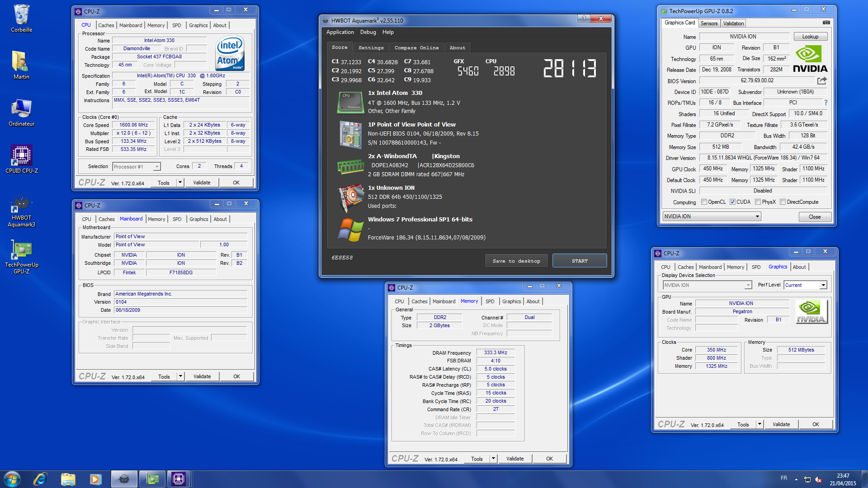Open the Debug menu in Aquamark
This screenshot has width=868, height=488.
click(x=368, y=32)
